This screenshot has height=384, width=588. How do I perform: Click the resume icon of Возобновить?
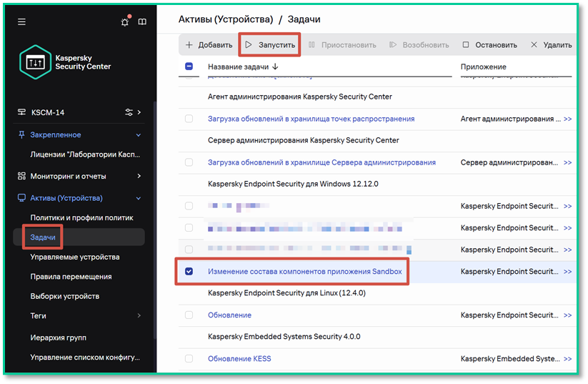pos(393,44)
